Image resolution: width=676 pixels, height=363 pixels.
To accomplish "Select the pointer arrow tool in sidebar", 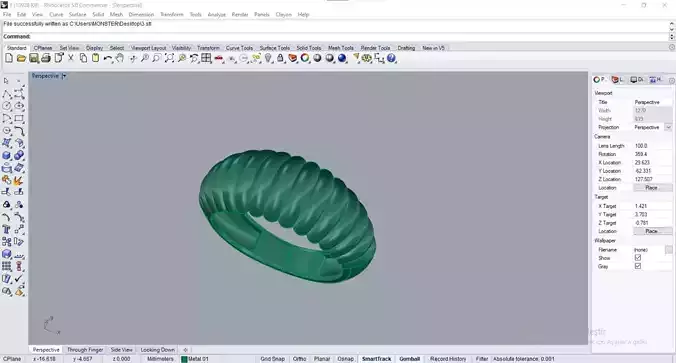I will (x=6, y=81).
